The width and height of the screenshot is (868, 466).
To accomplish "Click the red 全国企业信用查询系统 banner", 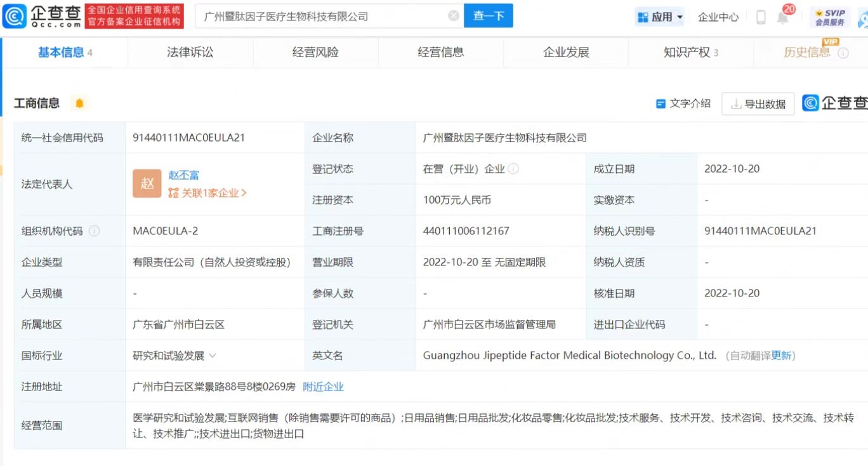I will pos(134,16).
